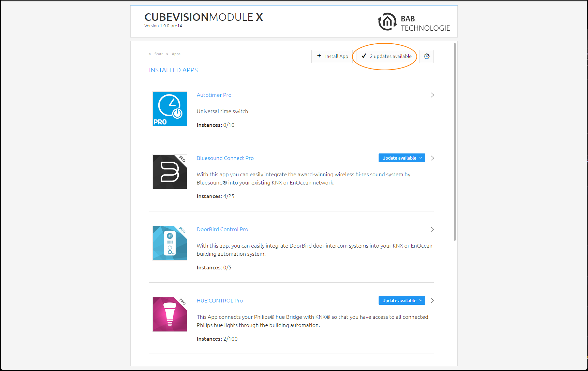
Task: Click the INSTALLED APPS heading
Action: [x=173, y=70]
